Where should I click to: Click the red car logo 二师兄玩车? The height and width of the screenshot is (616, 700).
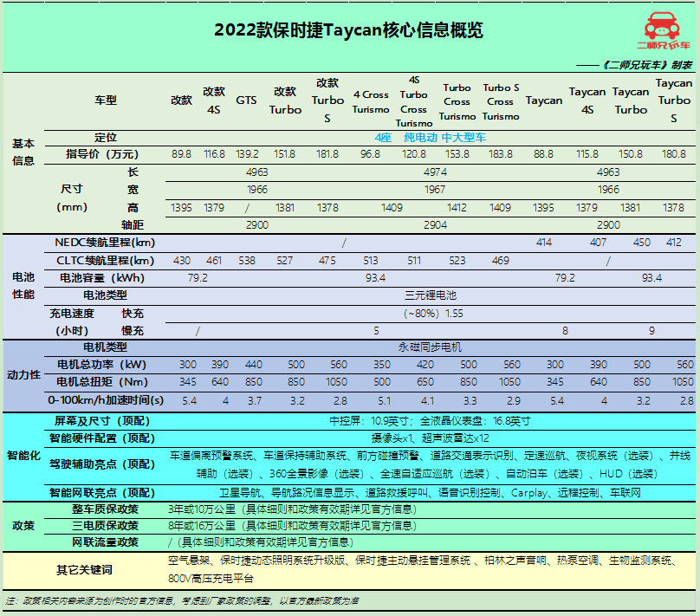click(663, 30)
